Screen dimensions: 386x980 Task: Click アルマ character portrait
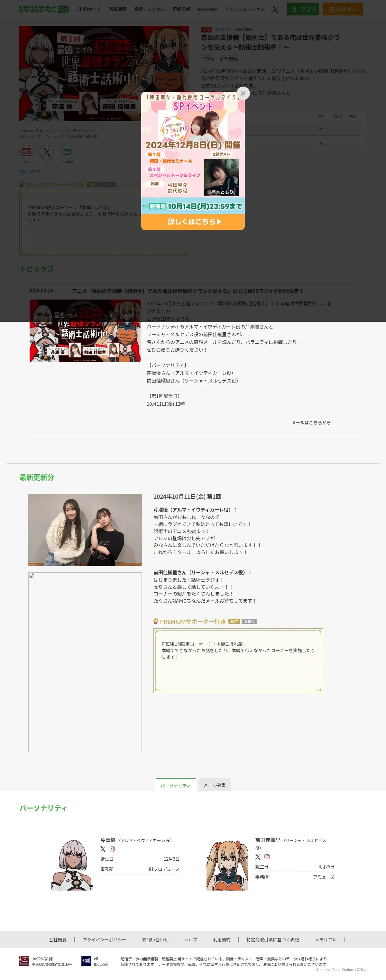click(x=72, y=865)
